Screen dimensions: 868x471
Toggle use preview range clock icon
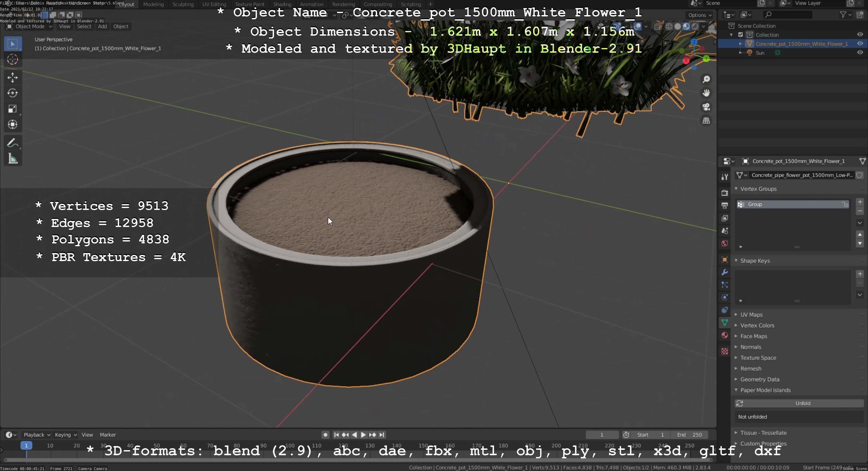tap(626, 435)
